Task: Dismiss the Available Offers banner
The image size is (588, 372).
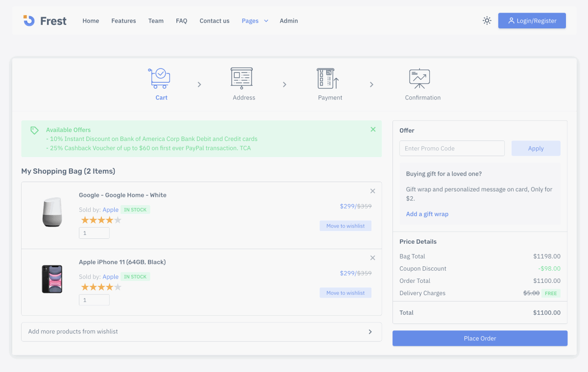Action: (x=373, y=129)
